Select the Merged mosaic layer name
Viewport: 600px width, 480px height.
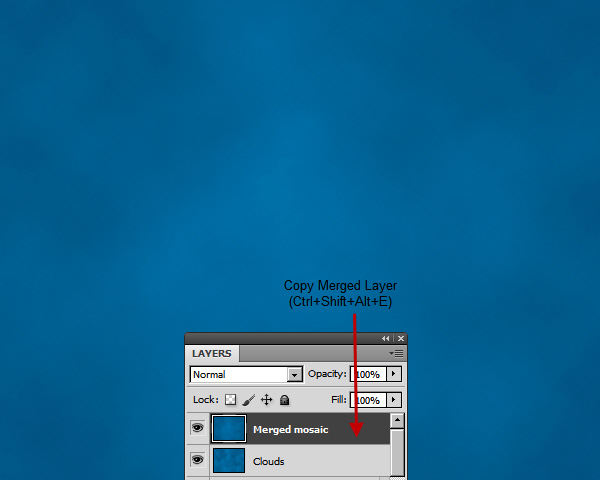290,429
